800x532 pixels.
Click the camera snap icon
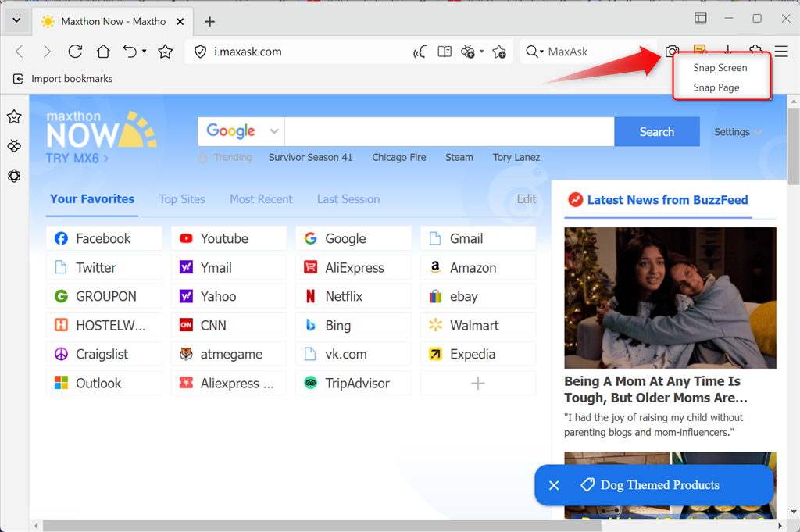672,51
